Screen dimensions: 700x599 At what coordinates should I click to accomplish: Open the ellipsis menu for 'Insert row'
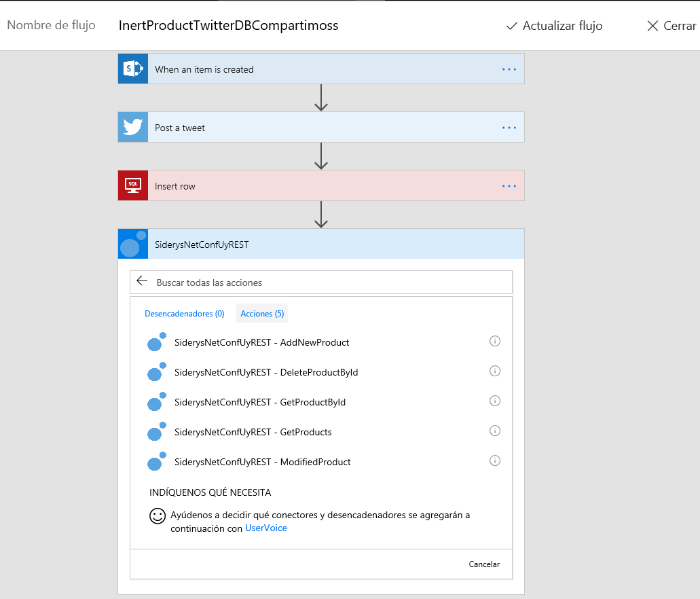(509, 186)
